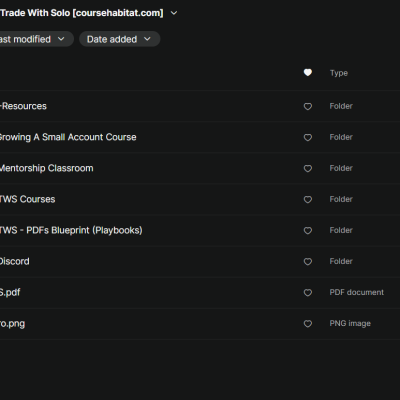Screen dimensions: 400x400
Task: Open the TWS Courses folder
Action: point(27,199)
